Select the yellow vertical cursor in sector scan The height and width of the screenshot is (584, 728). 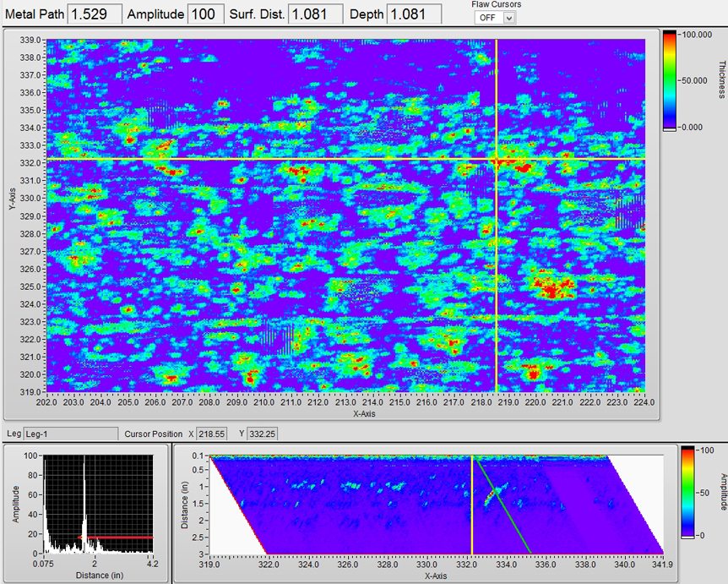tap(471, 507)
